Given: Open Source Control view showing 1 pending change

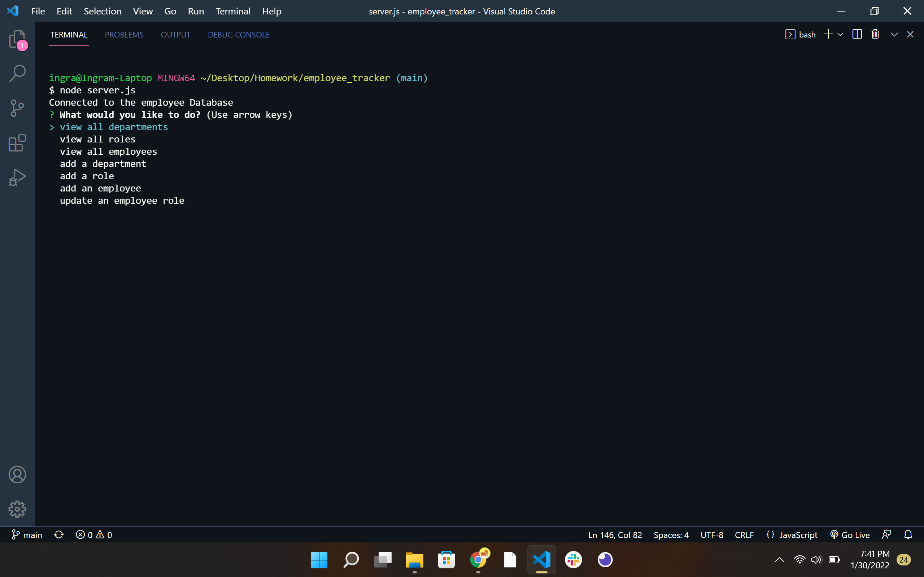Looking at the screenshot, I should 17,108.
